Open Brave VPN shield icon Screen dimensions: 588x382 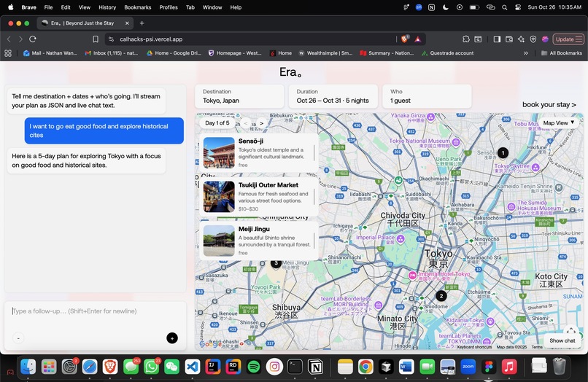click(533, 39)
